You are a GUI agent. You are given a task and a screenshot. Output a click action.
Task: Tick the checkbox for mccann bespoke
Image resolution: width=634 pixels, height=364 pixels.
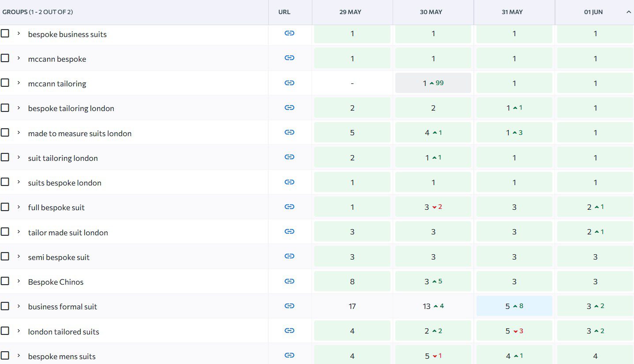pyautogui.click(x=5, y=58)
